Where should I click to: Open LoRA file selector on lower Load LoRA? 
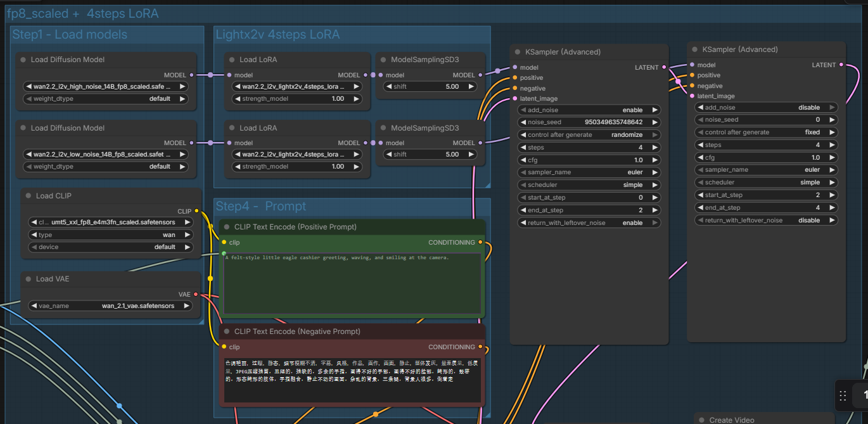pos(297,154)
